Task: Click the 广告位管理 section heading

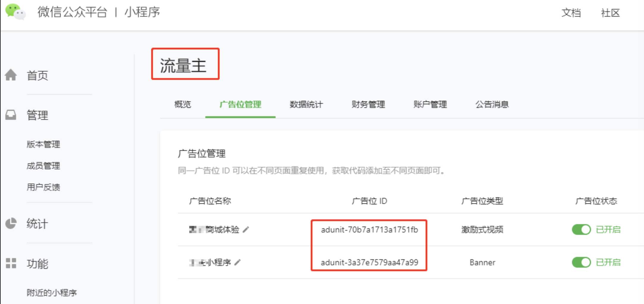Action: [x=202, y=153]
